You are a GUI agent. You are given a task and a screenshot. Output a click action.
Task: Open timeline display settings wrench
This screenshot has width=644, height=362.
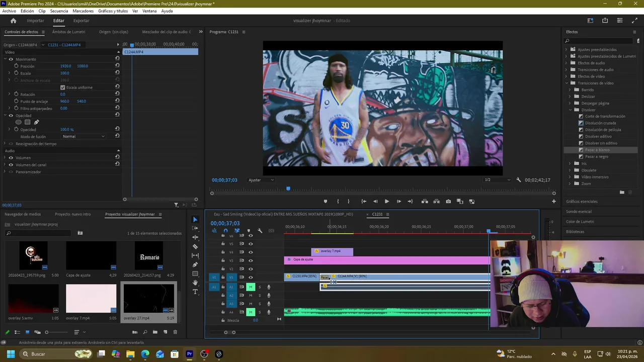tap(260, 231)
